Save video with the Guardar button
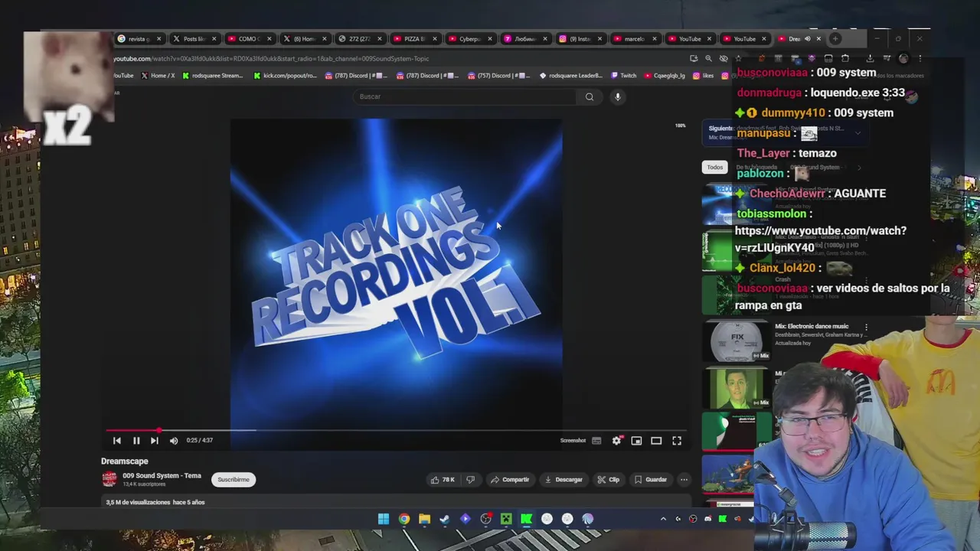Viewport: 980px width, 551px height. 651,480
